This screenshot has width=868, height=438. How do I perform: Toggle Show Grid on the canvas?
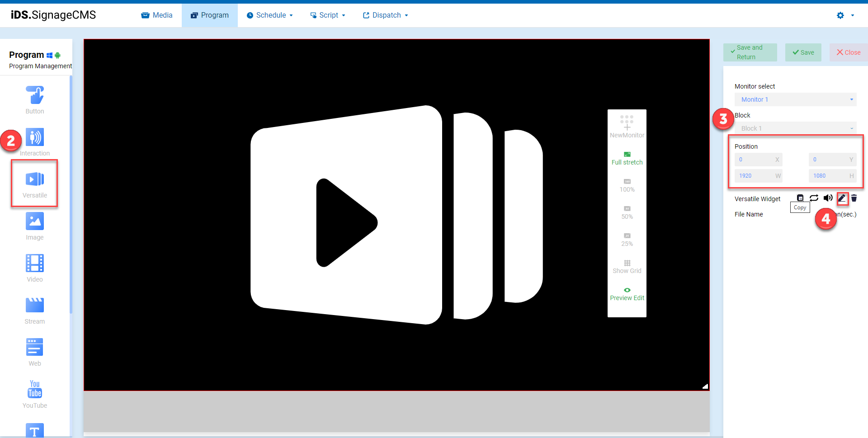[x=627, y=267]
